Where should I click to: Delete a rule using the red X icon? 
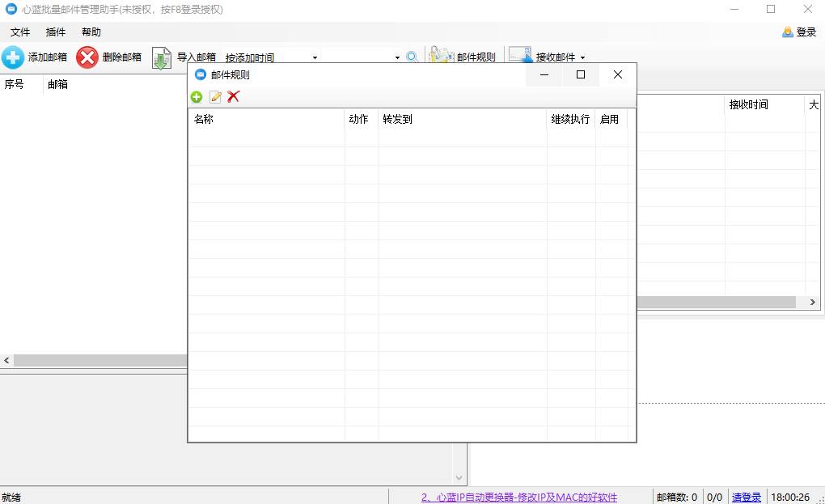pyautogui.click(x=232, y=96)
